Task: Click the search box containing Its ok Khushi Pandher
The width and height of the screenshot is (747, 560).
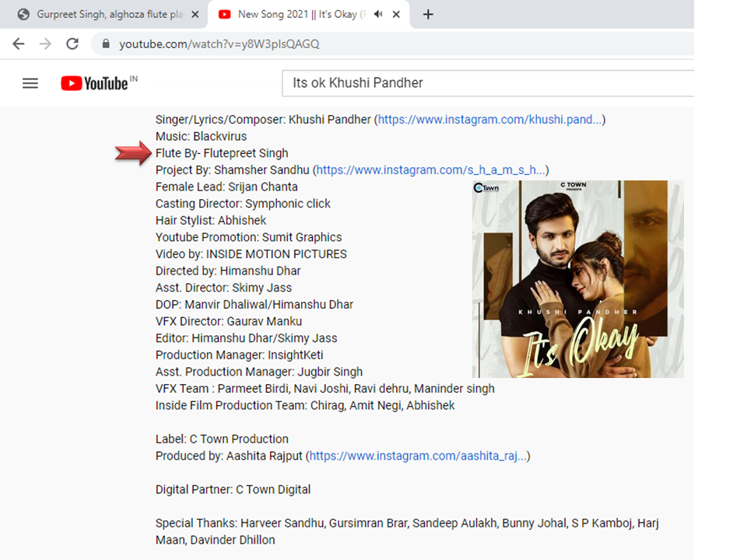Action: (x=482, y=82)
